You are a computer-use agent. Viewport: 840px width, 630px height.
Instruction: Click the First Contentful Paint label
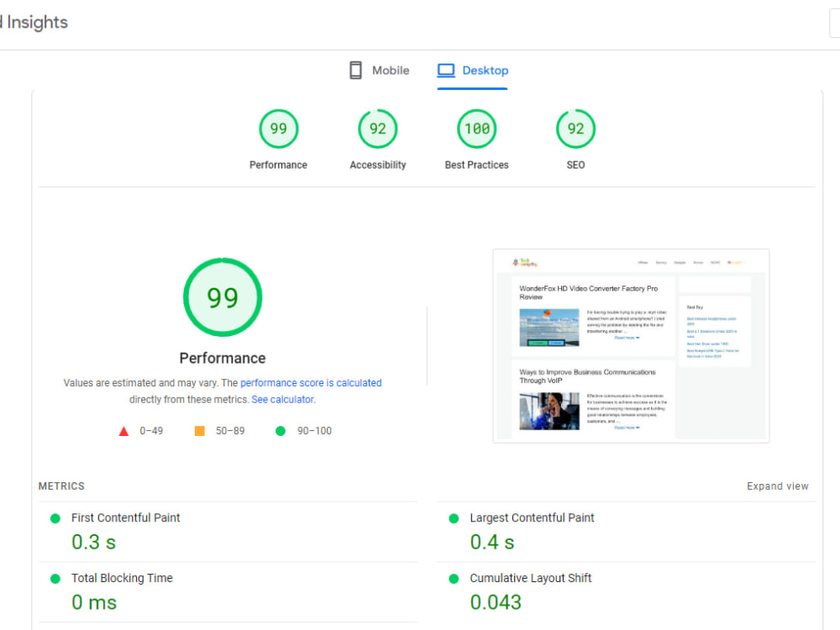(125, 517)
